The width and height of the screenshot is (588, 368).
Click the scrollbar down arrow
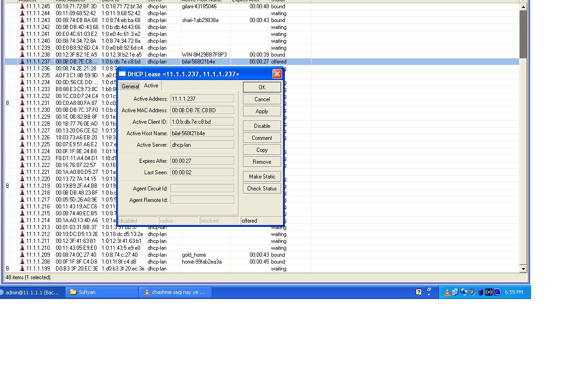(x=523, y=269)
